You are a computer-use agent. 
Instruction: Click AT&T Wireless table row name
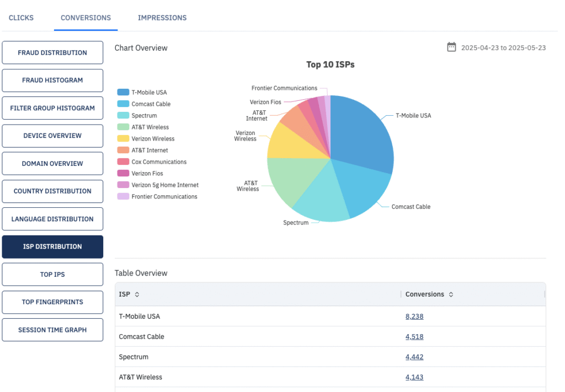(x=140, y=377)
